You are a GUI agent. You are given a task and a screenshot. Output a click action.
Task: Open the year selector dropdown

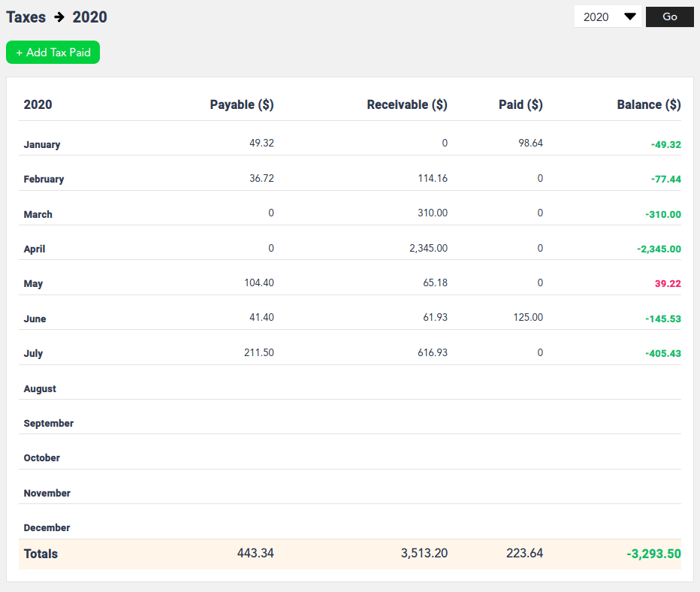click(x=607, y=16)
